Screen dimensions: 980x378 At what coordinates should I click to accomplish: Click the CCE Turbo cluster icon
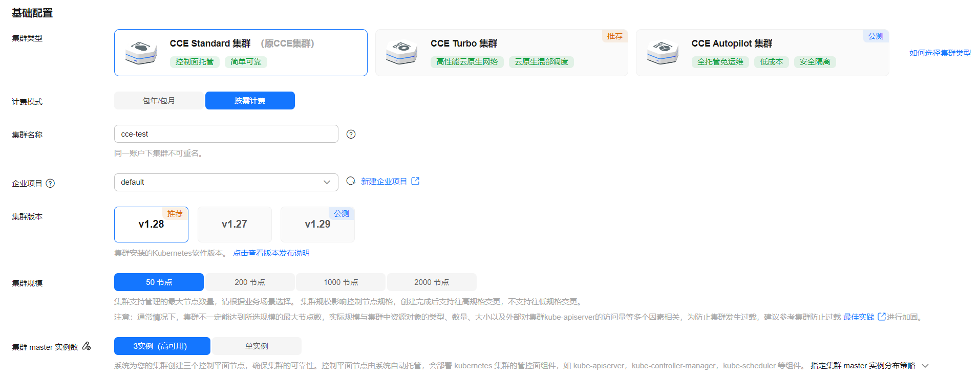pyautogui.click(x=401, y=53)
